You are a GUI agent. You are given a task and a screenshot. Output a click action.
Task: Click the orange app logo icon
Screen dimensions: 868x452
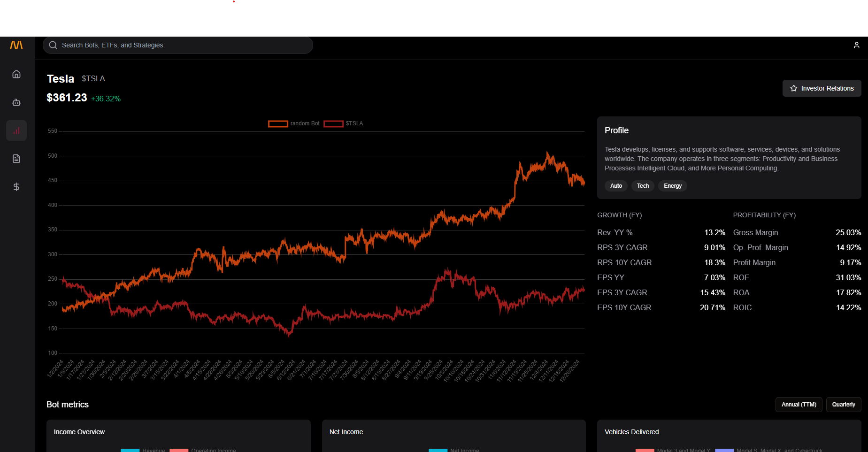(x=16, y=45)
